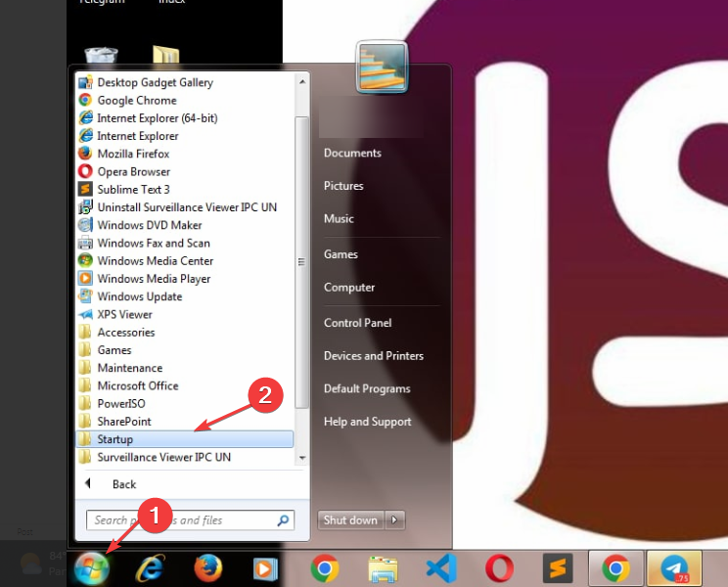This screenshot has height=587, width=728.
Task: Open XPS Viewer
Action: tap(184, 315)
